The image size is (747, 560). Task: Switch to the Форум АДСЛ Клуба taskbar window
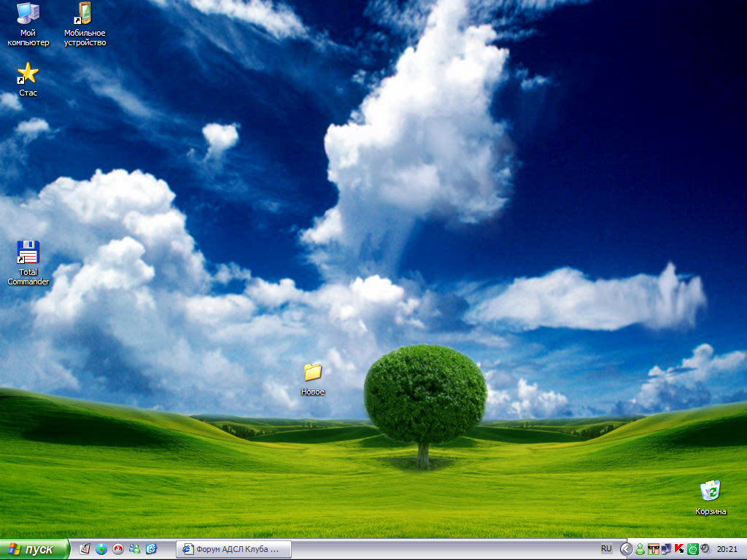tap(233, 549)
